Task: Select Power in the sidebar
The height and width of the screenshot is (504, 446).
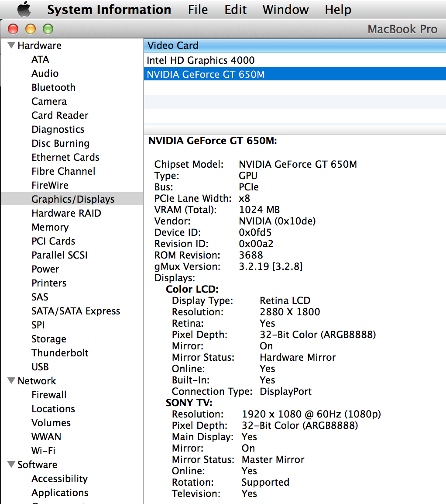Action: tap(45, 269)
